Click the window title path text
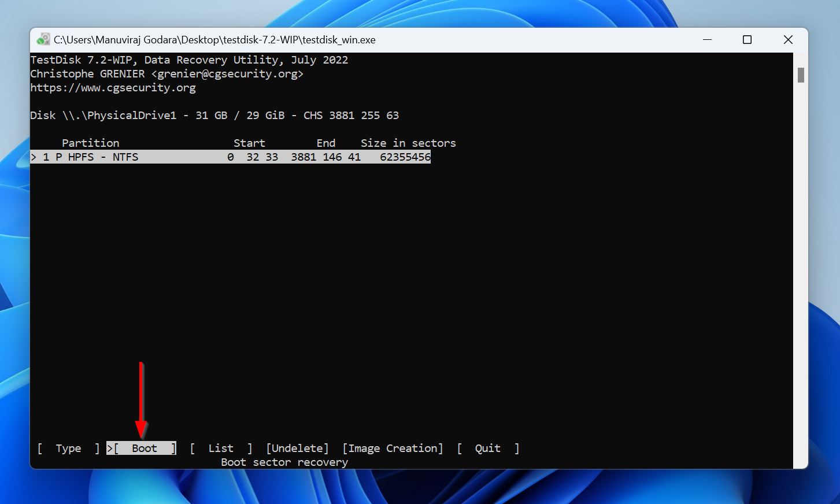840x504 pixels. (214, 40)
